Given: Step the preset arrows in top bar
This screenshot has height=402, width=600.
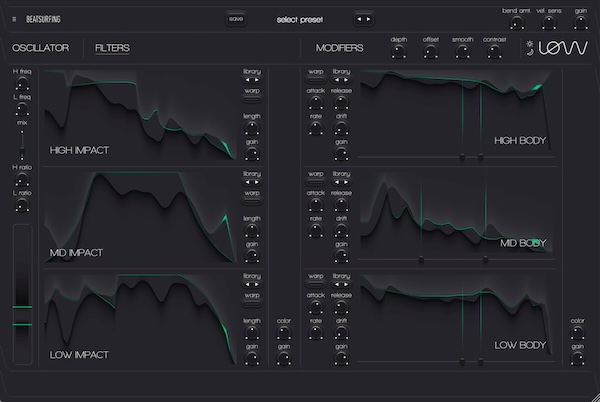Looking at the screenshot, I should click(365, 18).
